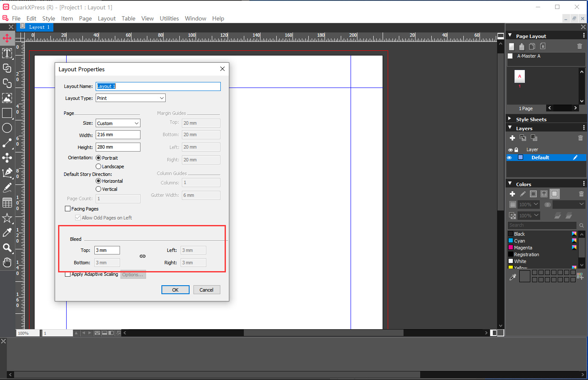Select the Landscape orientation radio button

(x=99, y=167)
